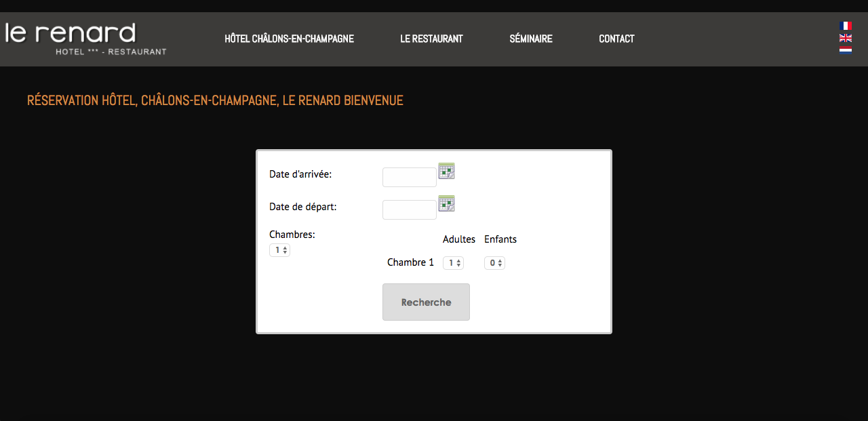Click the Réservation Hôtel page heading
Viewport: 868px width, 421px height.
(x=215, y=100)
